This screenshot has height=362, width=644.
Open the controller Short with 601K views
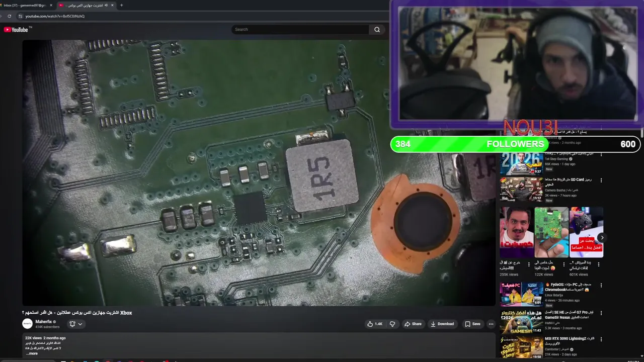[x=586, y=232]
